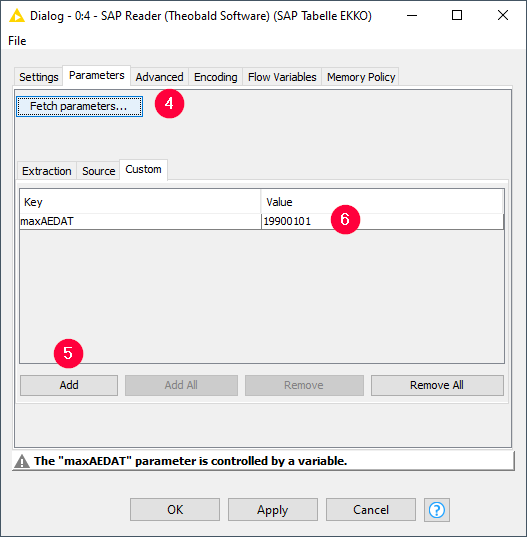Minimize the SAP Reader dialog
This screenshot has height=537, width=527.
[412, 15]
